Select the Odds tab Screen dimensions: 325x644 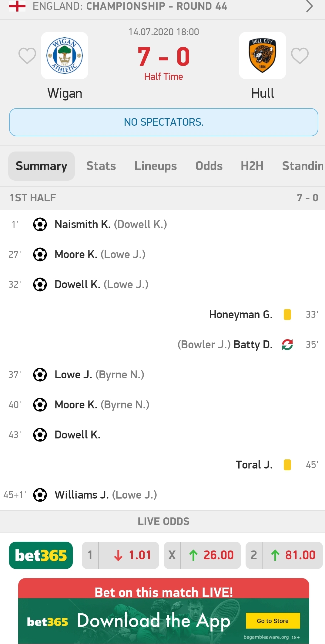click(x=209, y=166)
